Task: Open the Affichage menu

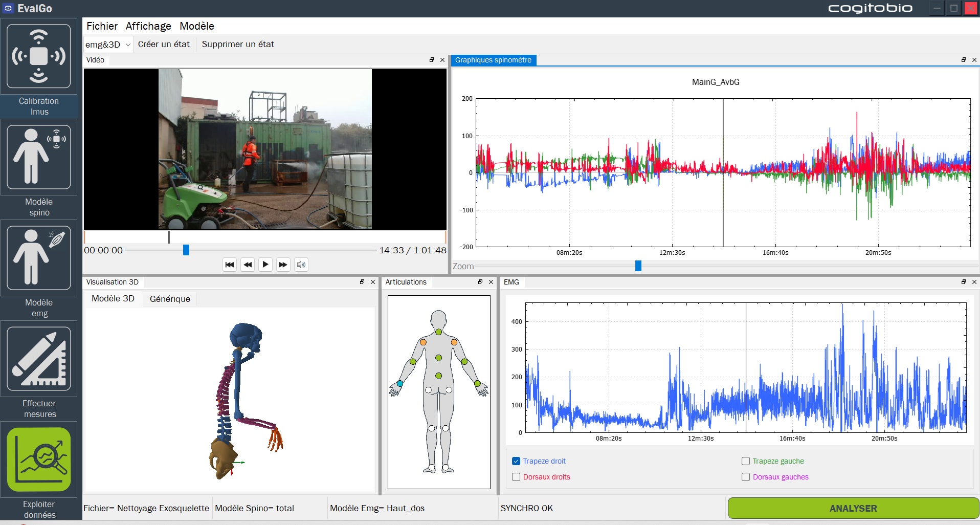Action: click(148, 26)
